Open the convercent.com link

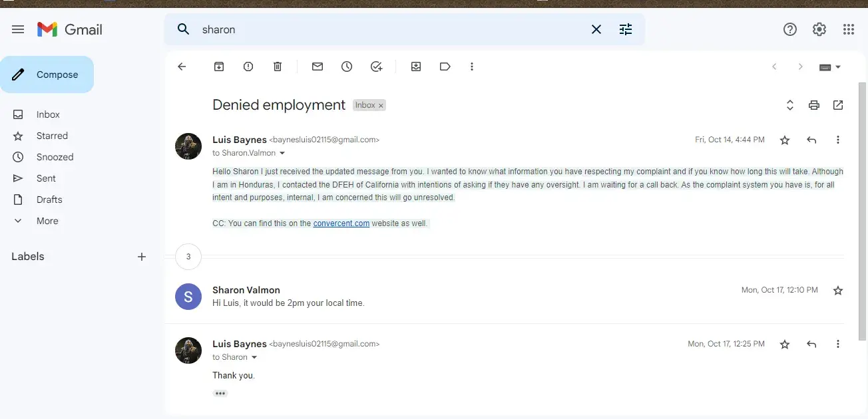(341, 223)
